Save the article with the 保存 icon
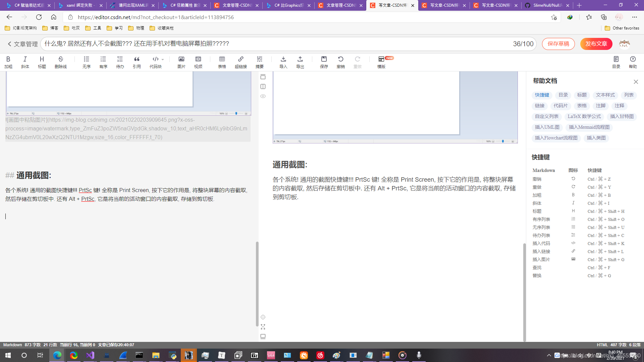Screen dimensions: 644x362 (x=324, y=62)
